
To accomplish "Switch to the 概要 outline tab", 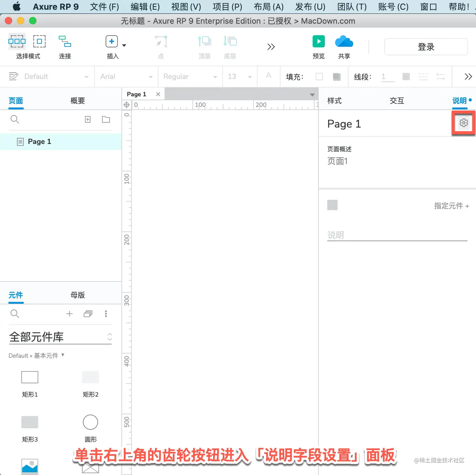I will [78, 101].
